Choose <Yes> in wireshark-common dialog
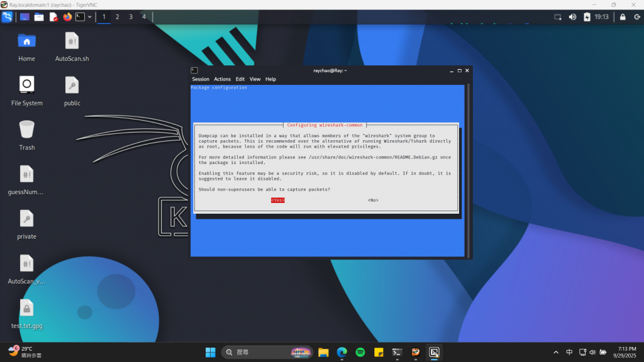The image size is (644, 362). tap(277, 200)
